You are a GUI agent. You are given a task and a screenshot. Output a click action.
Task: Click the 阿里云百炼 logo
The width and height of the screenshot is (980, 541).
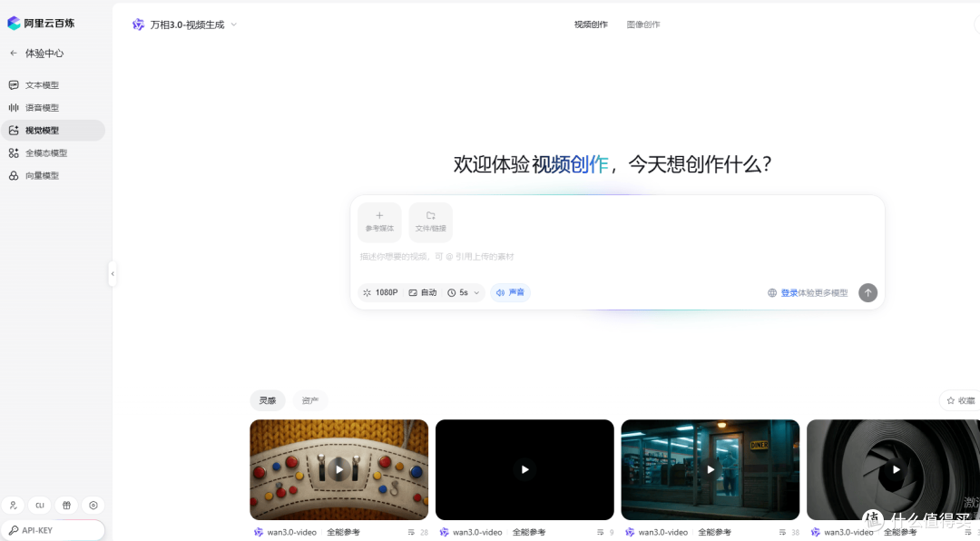point(41,23)
